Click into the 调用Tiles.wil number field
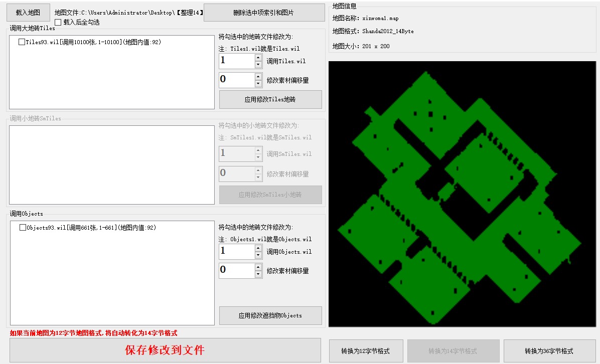The image size is (600, 364). click(x=236, y=61)
